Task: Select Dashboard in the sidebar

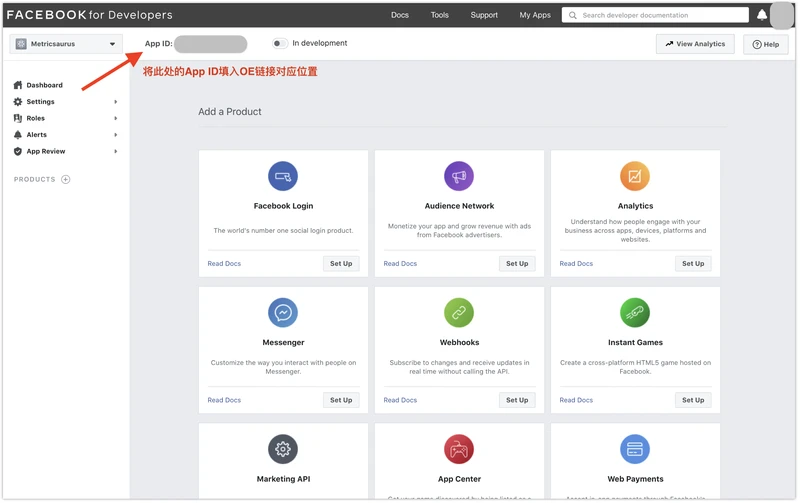Action: [x=44, y=85]
